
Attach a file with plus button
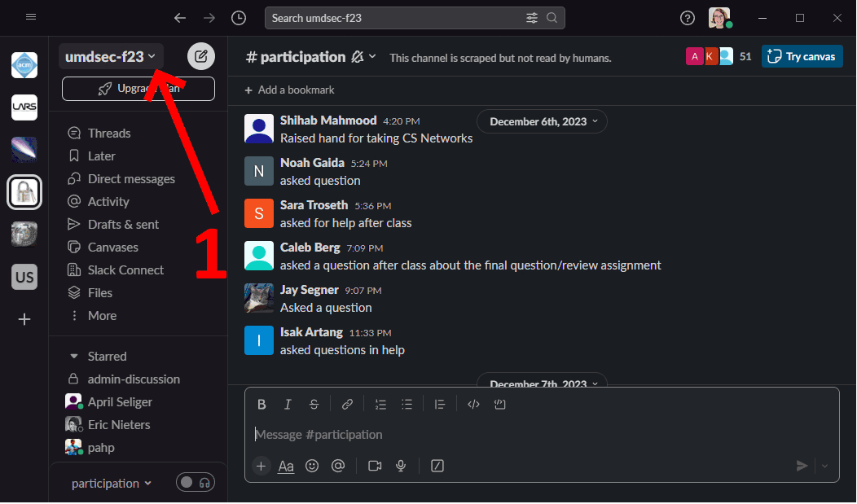click(261, 467)
